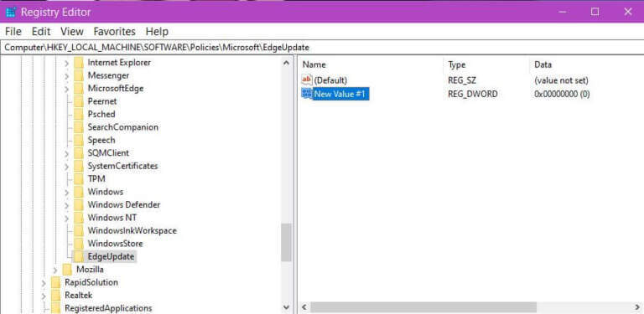The width and height of the screenshot is (644, 314).
Task: Expand the Internet Explorer key
Action: (x=66, y=63)
